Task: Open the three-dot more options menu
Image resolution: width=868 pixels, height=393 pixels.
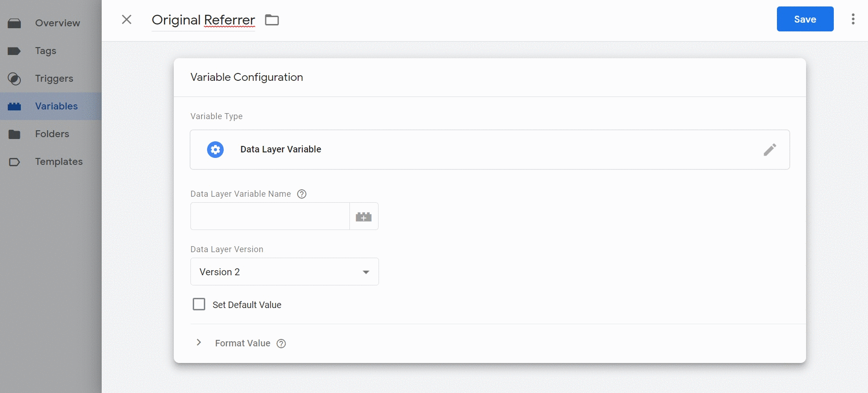Action: 853,19
